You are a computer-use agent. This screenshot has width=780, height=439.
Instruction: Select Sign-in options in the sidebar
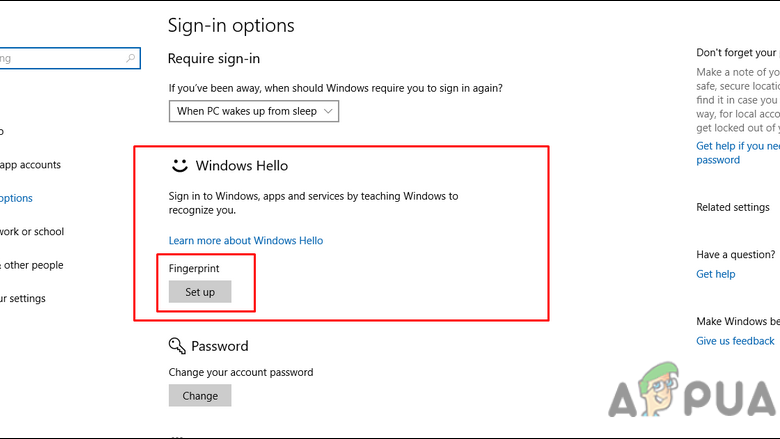pyautogui.click(x=17, y=198)
